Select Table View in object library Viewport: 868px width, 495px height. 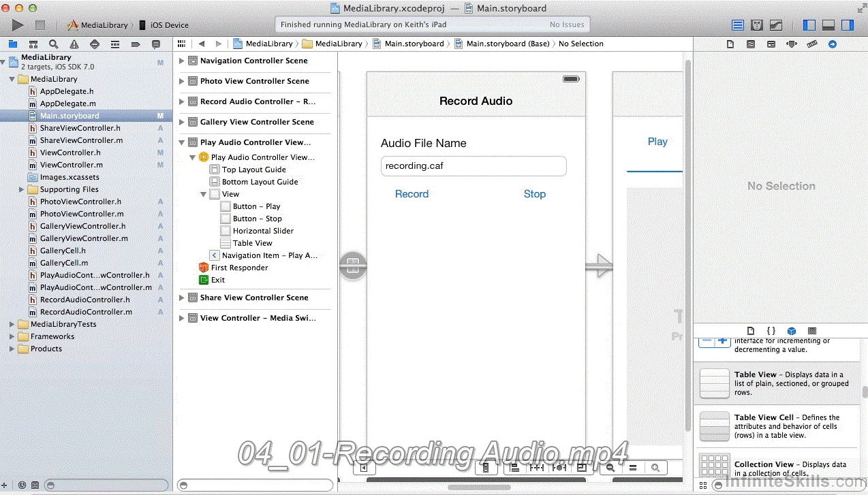pos(778,383)
